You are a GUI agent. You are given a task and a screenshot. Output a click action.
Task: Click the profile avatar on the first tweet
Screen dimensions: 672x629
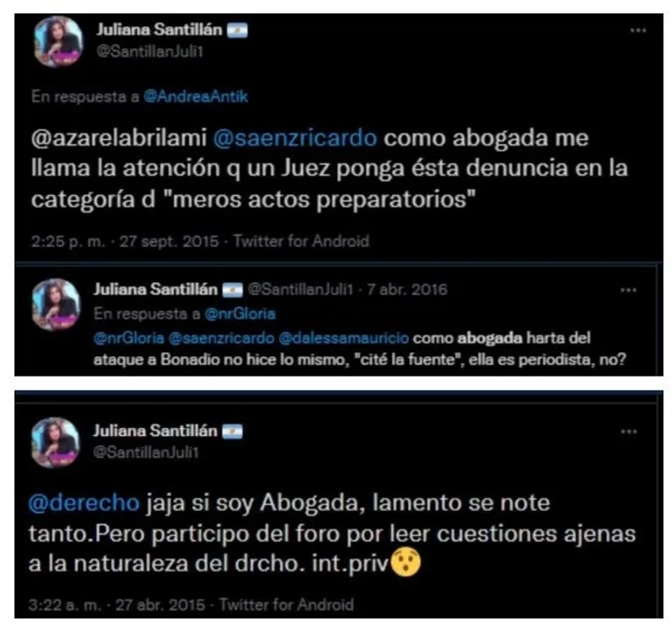[x=58, y=42]
